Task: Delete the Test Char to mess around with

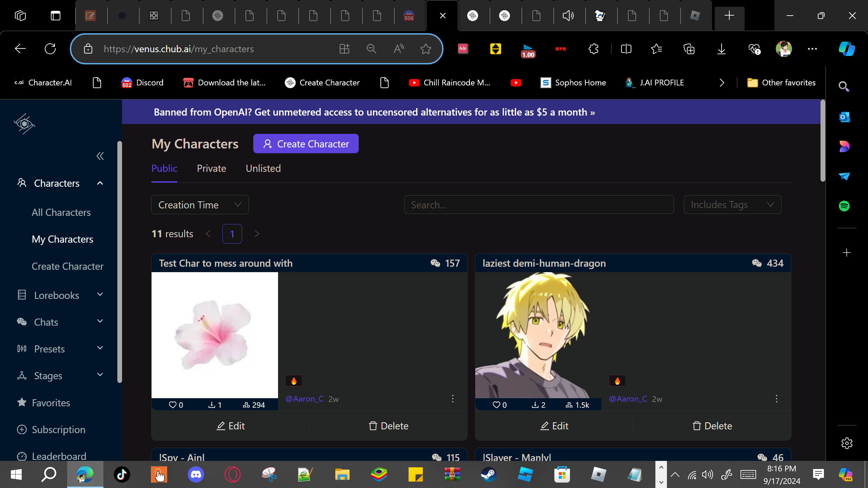Action: point(389,426)
